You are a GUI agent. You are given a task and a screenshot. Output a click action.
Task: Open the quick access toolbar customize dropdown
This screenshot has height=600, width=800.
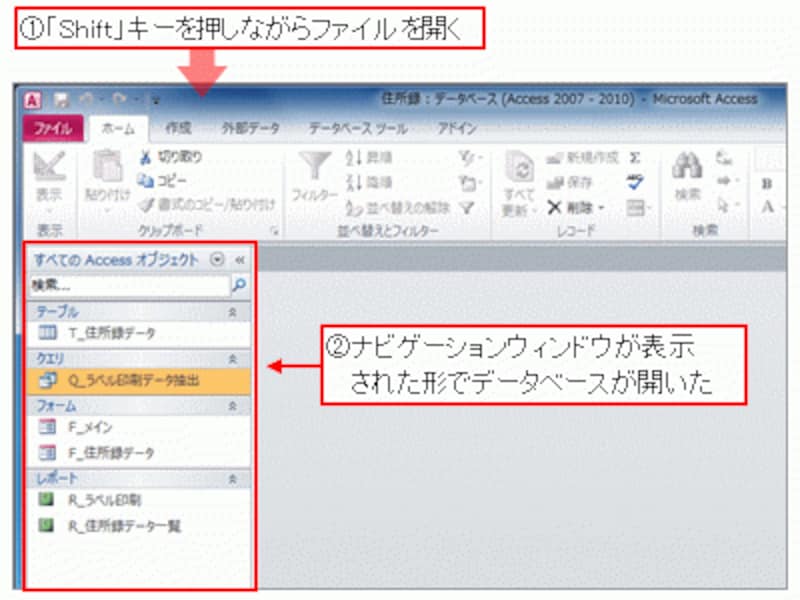[156, 101]
